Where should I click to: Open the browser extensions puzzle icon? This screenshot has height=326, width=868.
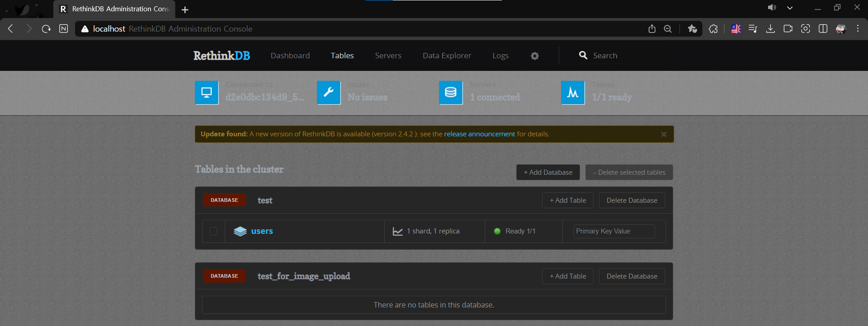coord(713,28)
